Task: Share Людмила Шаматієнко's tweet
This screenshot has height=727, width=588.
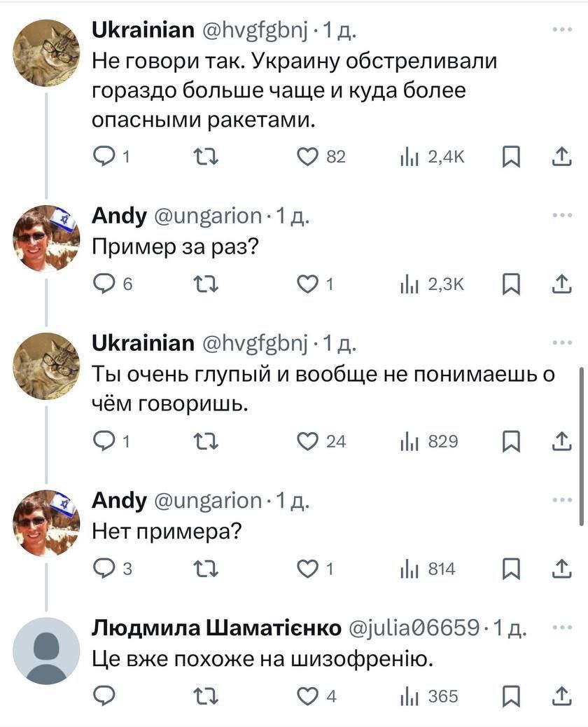Action: point(561,696)
